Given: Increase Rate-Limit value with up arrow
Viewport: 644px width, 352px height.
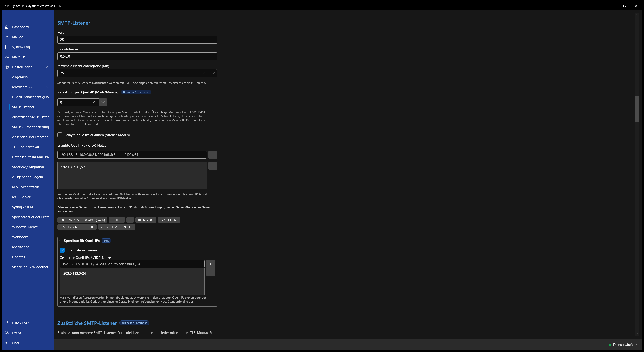Looking at the screenshot, I should [x=94, y=102].
